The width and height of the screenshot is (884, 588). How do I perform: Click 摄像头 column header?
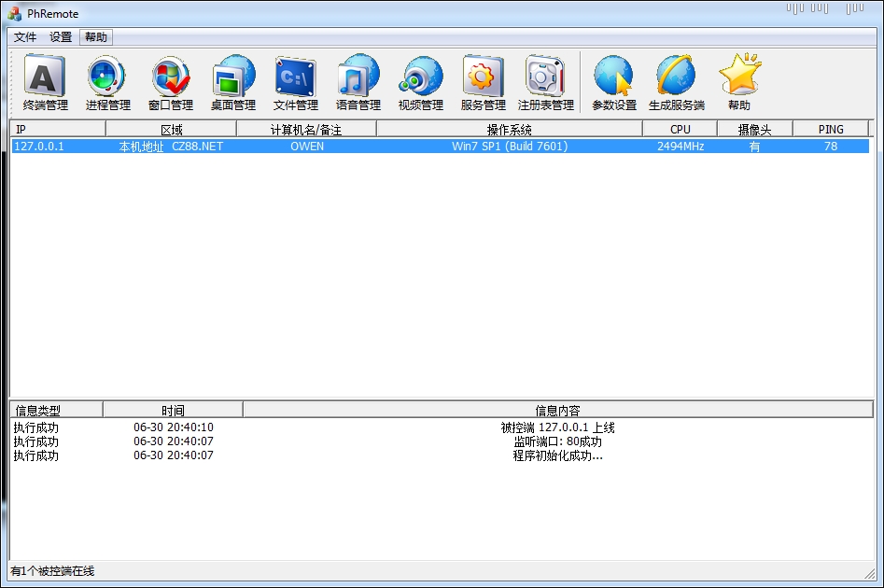pos(755,129)
